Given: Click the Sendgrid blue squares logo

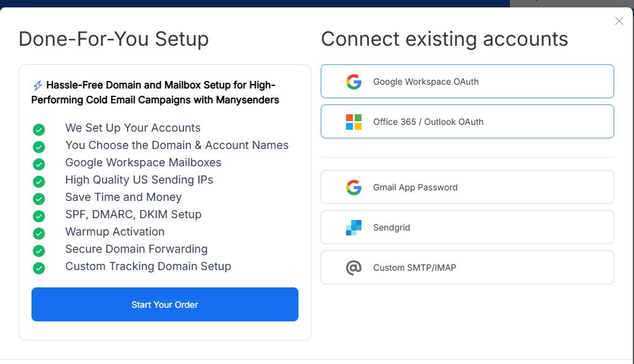Looking at the screenshot, I should pyautogui.click(x=354, y=227).
